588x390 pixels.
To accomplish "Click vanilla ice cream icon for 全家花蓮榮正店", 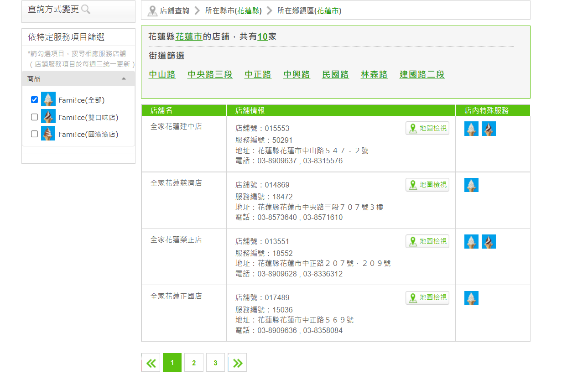I will [471, 242].
